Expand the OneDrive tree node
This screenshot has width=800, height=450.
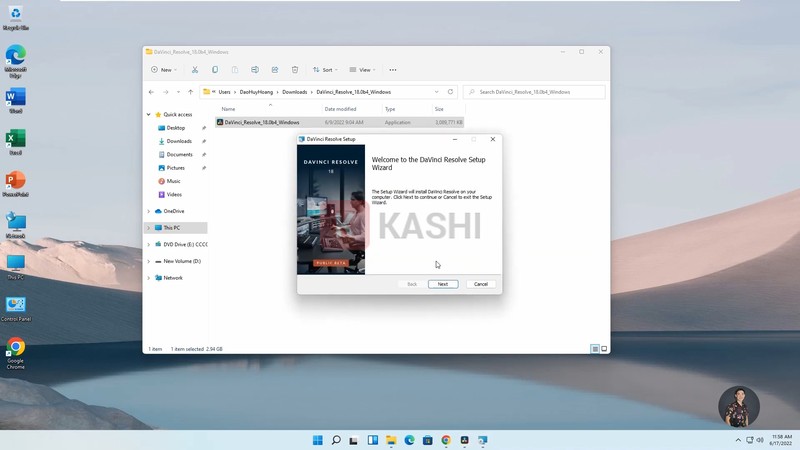149,211
